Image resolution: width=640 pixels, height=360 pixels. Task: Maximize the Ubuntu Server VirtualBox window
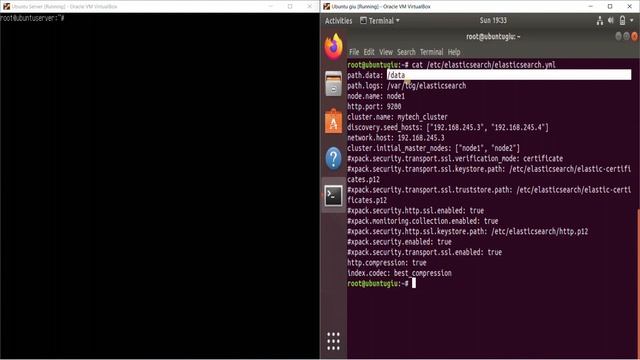tap(290, 7)
